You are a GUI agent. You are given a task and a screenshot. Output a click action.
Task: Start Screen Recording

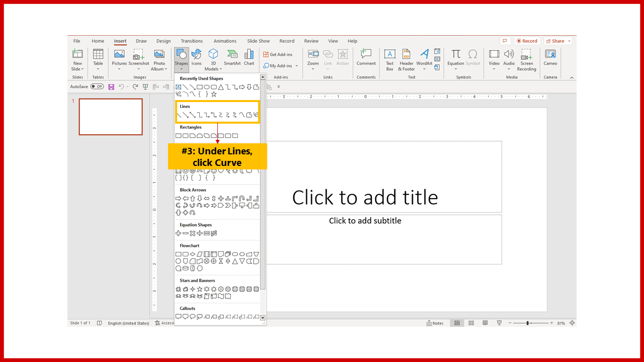pos(526,60)
